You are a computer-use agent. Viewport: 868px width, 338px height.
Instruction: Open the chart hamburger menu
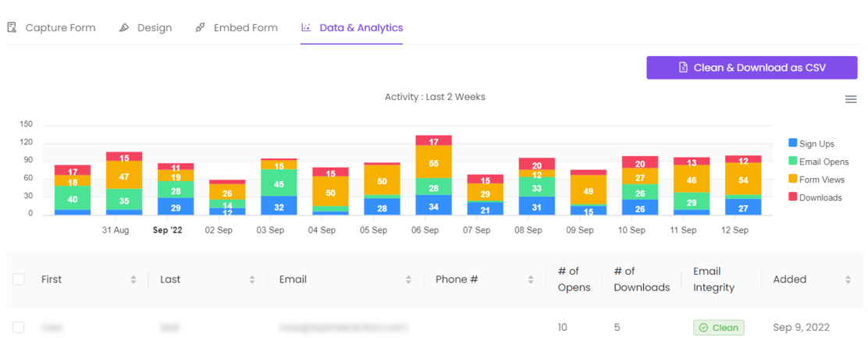[x=851, y=99]
